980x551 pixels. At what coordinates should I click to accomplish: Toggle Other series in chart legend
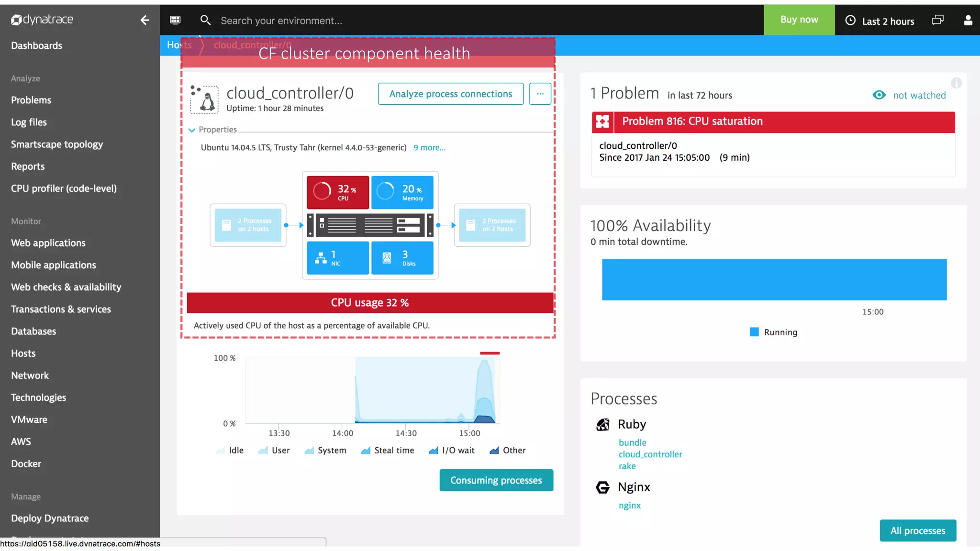[508, 451]
